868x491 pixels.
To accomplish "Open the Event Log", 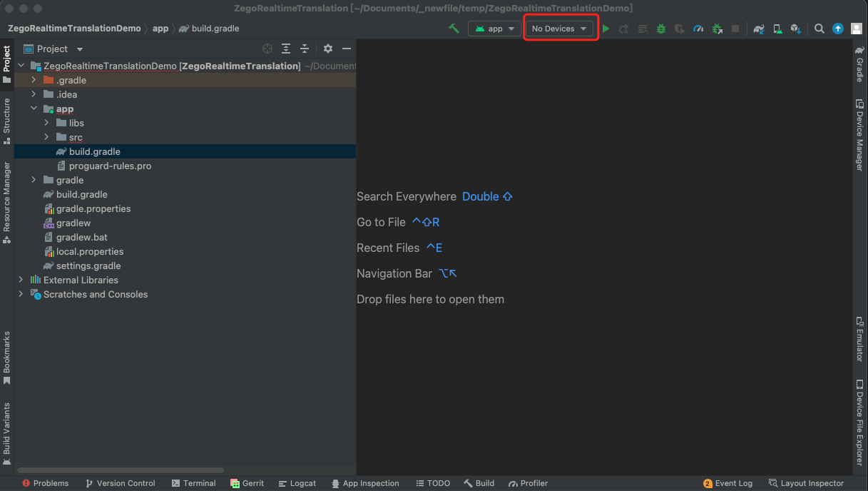I will pos(727,483).
